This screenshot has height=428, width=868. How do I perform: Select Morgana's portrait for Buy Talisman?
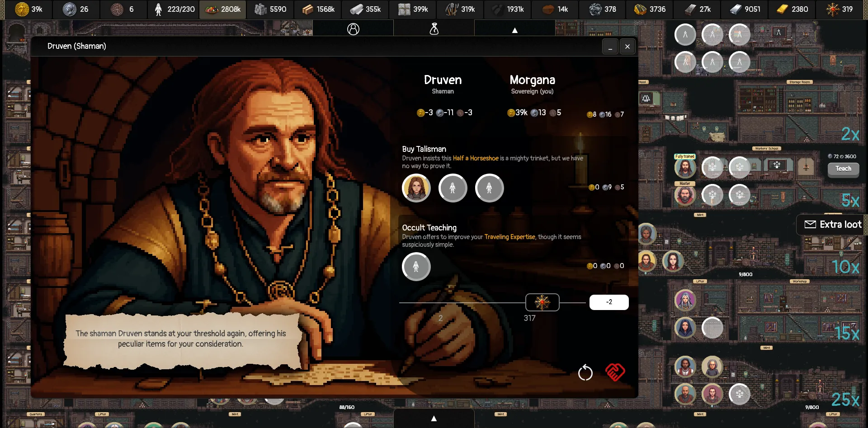pyautogui.click(x=416, y=188)
